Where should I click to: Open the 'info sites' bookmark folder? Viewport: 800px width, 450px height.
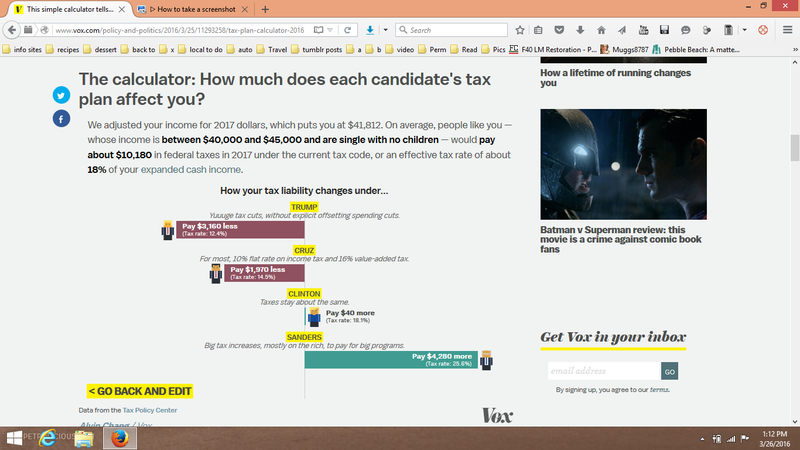pyautogui.click(x=22, y=49)
